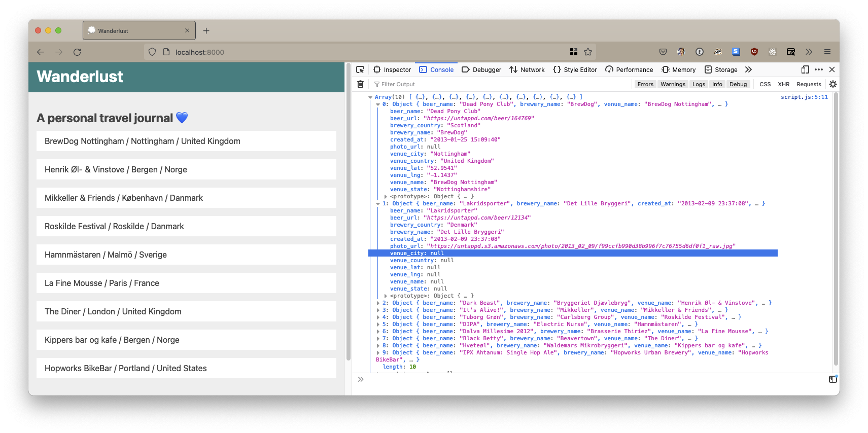Expand object 7 Black Betty
868x433 pixels.
(378, 339)
